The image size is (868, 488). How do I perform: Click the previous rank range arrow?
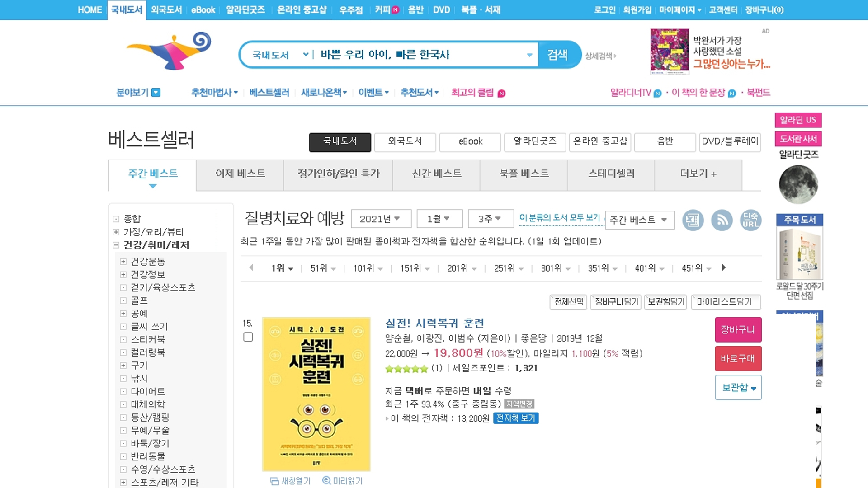click(x=251, y=267)
